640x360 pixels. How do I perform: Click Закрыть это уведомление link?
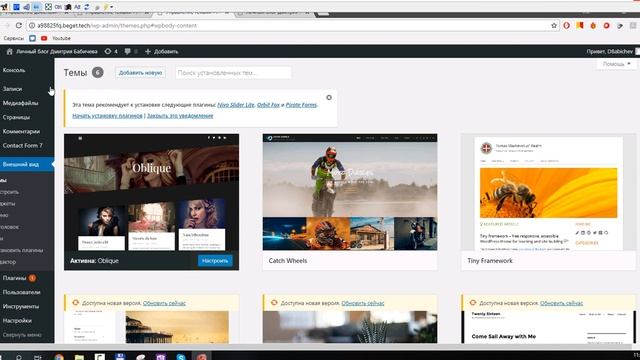(x=180, y=116)
